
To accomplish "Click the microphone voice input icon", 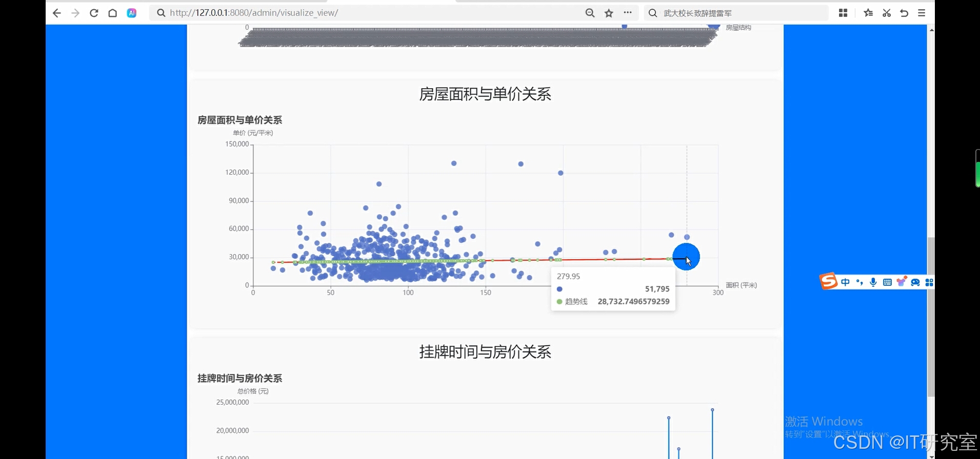I will [x=873, y=282].
